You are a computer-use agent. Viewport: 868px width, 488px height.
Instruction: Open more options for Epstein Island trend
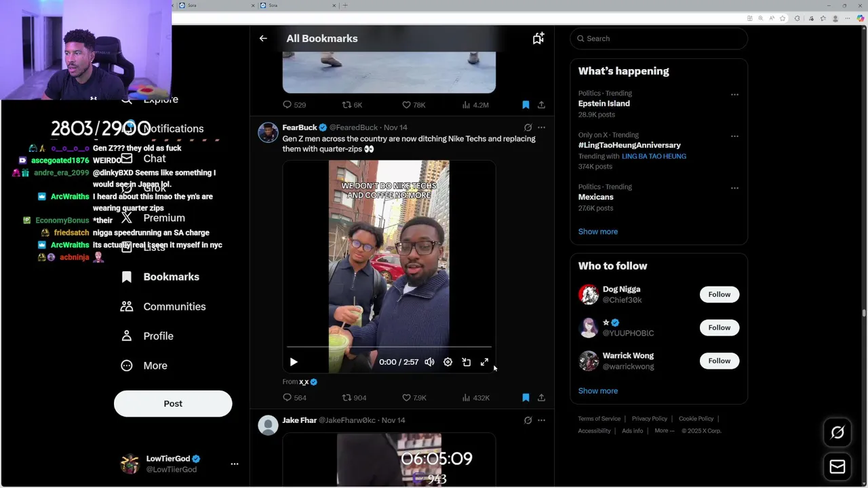click(734, 95)
